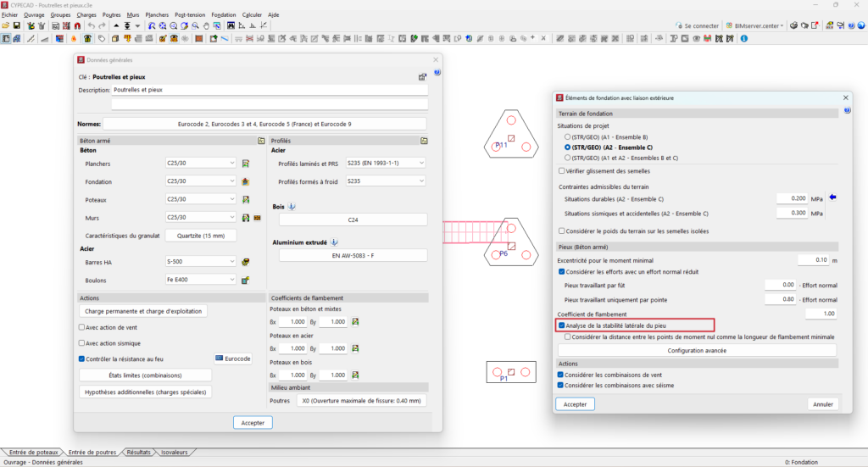
Task: Click icon at top right of Clé row
Action: click(422, 77)
